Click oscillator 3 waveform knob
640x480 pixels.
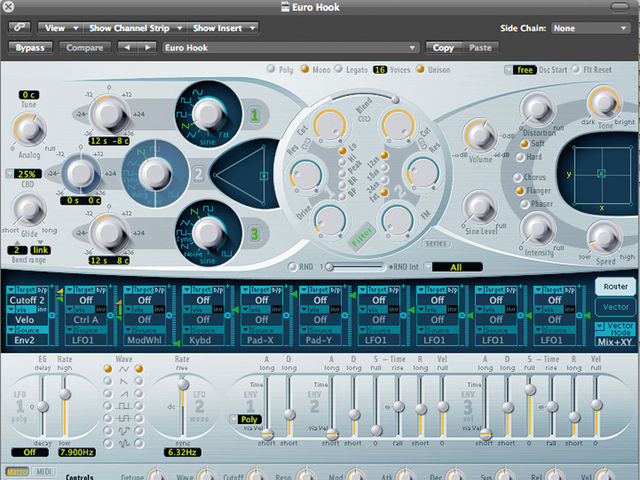click(x=209, y=233)
